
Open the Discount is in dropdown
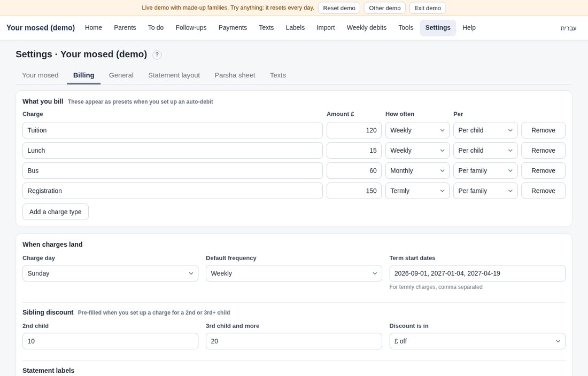(x=477, y=341)
